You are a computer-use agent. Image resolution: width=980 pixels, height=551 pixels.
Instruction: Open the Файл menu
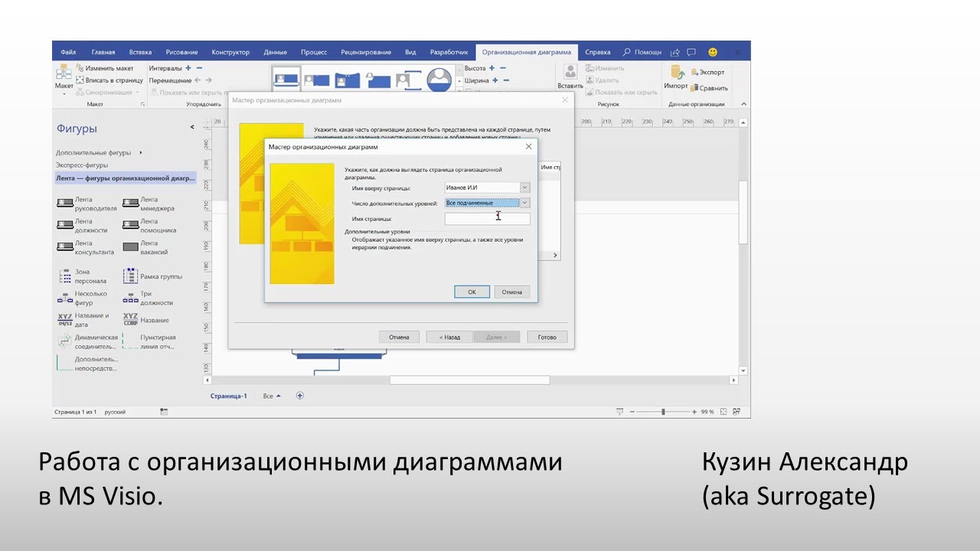(68, 52)
